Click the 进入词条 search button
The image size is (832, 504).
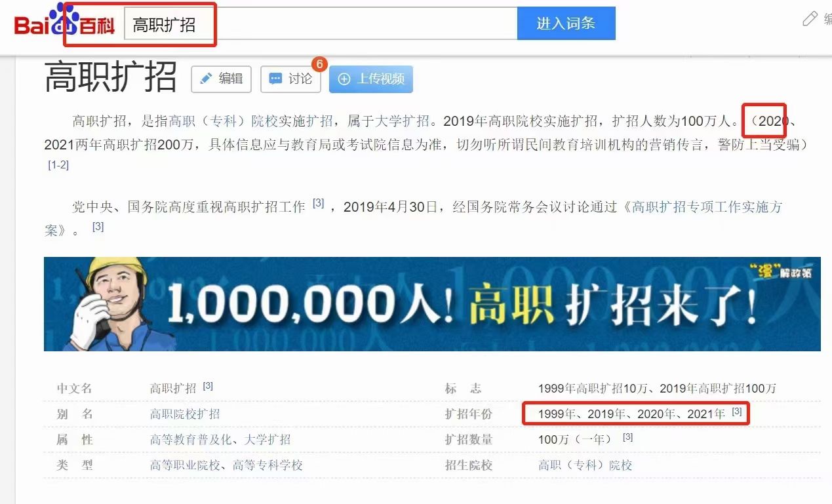click(565, 22)
